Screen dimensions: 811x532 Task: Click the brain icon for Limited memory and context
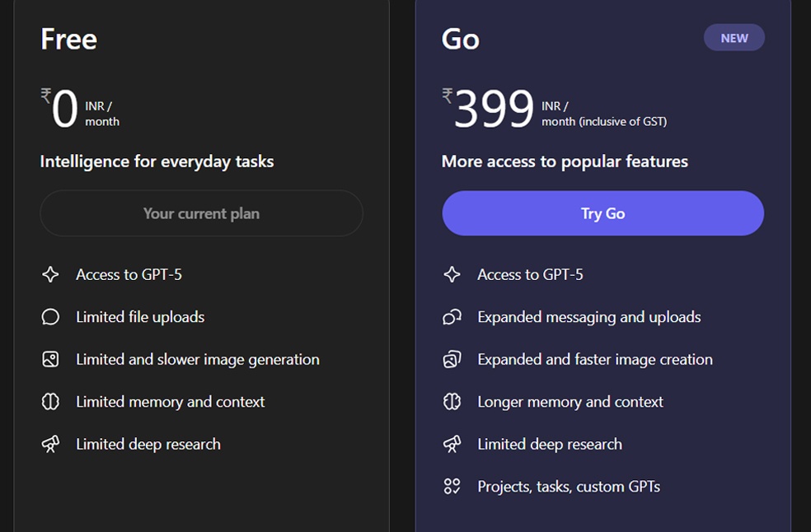pos(49,402)
